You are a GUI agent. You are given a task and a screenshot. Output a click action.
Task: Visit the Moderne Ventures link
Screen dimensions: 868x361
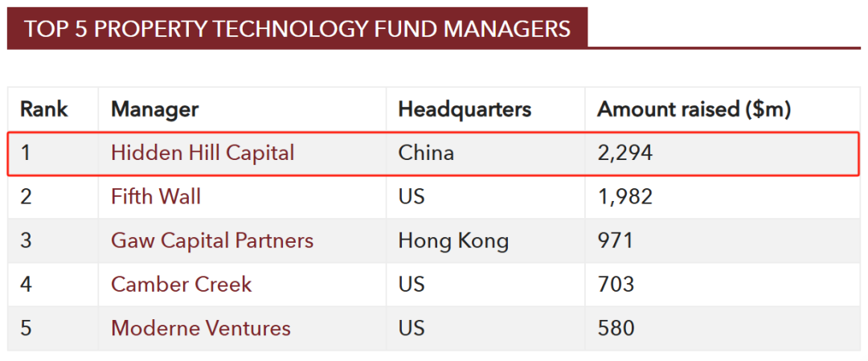pyautogui.click(x=201, y=328)
